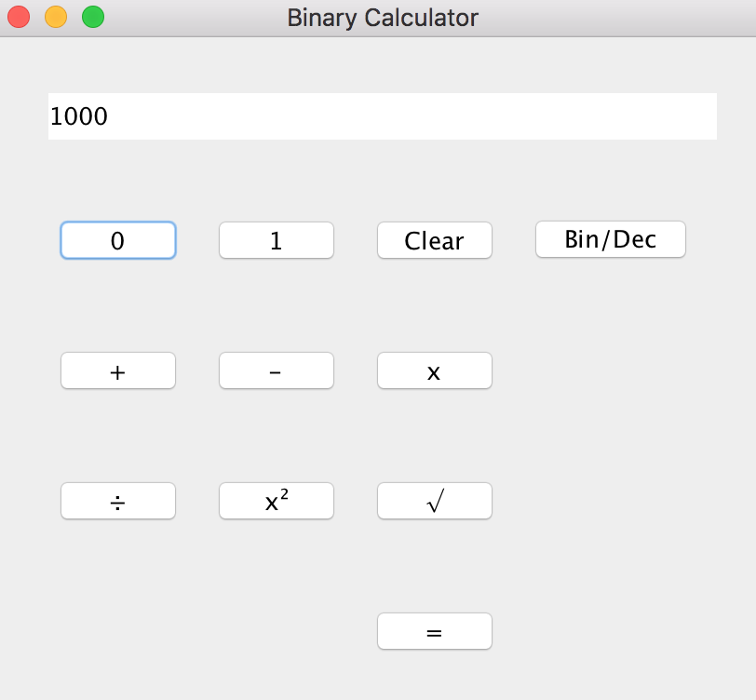
Task: Maximize window with green button
Action: pyautogui.click(x=93, y=17)
